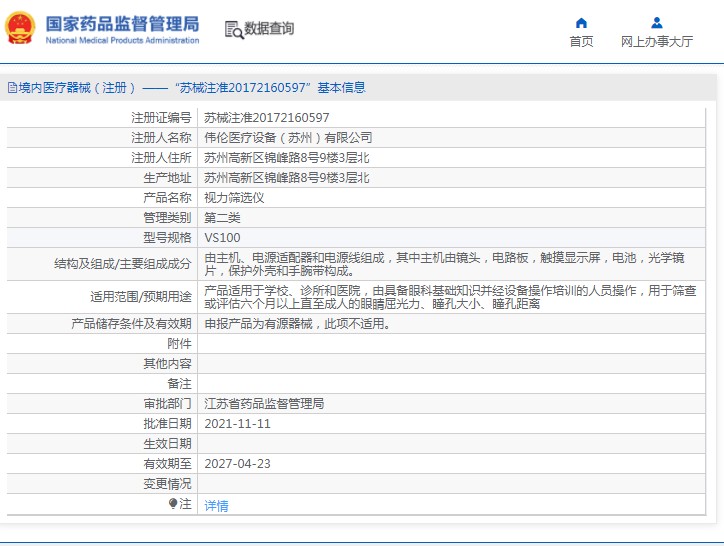Click registrant name 伟伦医疗设备（苏州）有限公司
Viewport: 724px width, 546px height.
pos(288,137)
